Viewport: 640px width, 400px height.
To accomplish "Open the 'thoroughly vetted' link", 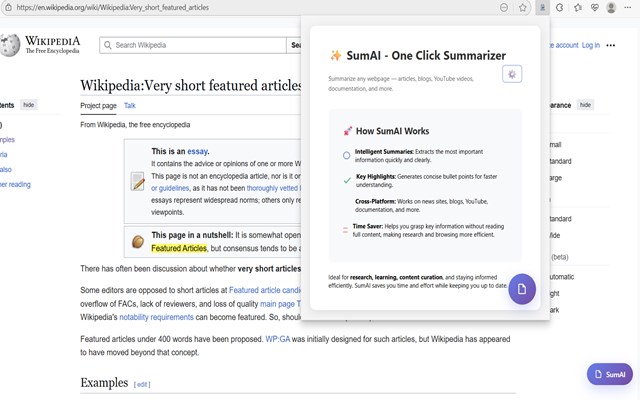I will pyautogui.click(x=273, y=188).
